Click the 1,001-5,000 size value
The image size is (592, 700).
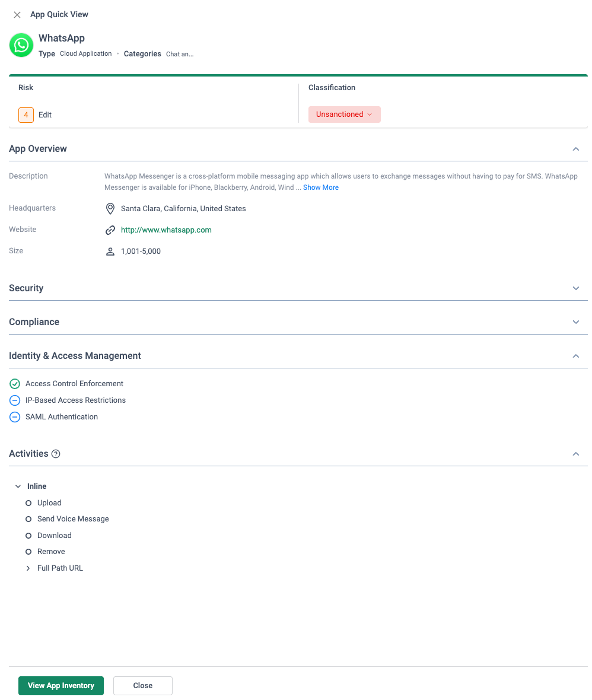click(x=141, y=252)
